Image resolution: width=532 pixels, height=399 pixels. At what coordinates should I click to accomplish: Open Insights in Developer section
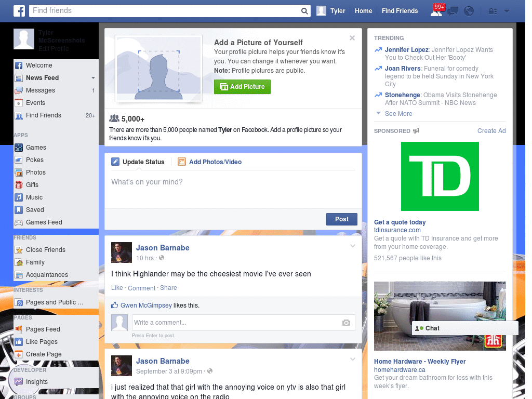tap(56, 382)
